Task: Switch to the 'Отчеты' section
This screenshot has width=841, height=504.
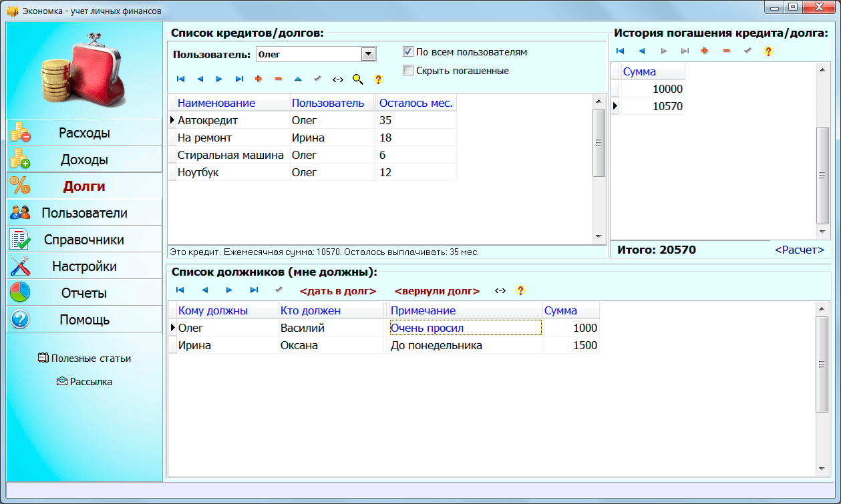Action: point(85,293)
